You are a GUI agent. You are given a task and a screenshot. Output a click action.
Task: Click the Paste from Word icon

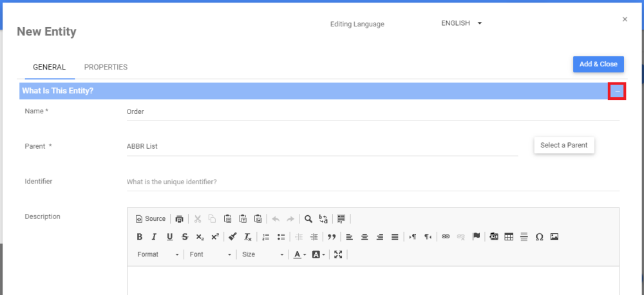258,219
